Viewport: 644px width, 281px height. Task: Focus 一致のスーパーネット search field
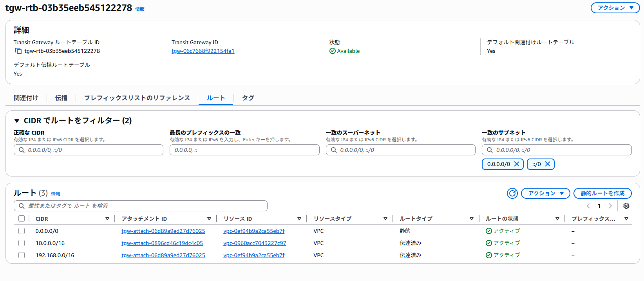[x=400, y=150]
